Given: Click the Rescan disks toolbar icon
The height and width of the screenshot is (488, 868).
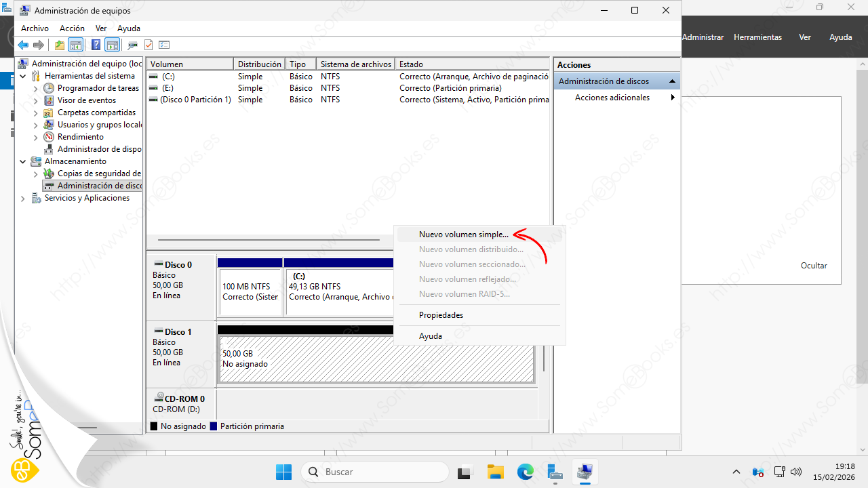Looking at the screenshot, I should point(132,45).
